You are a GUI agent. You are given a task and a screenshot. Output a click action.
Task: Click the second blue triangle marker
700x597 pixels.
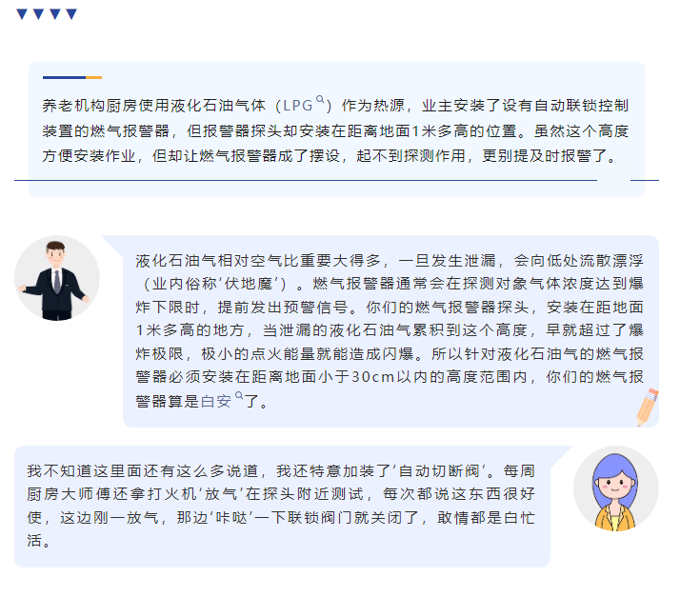point(38,14)
